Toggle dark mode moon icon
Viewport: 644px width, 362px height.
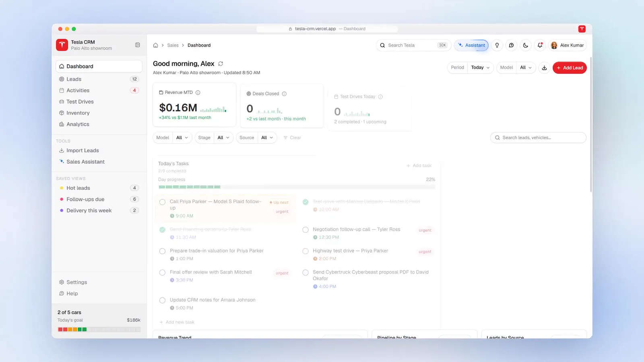[526, 45]
